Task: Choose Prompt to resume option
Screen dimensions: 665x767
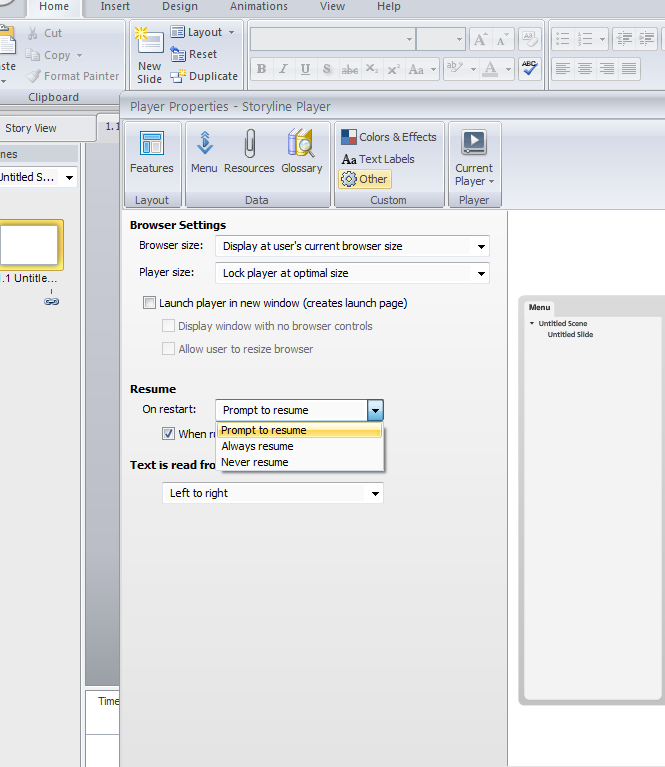Action: click(x=299, y=430)
